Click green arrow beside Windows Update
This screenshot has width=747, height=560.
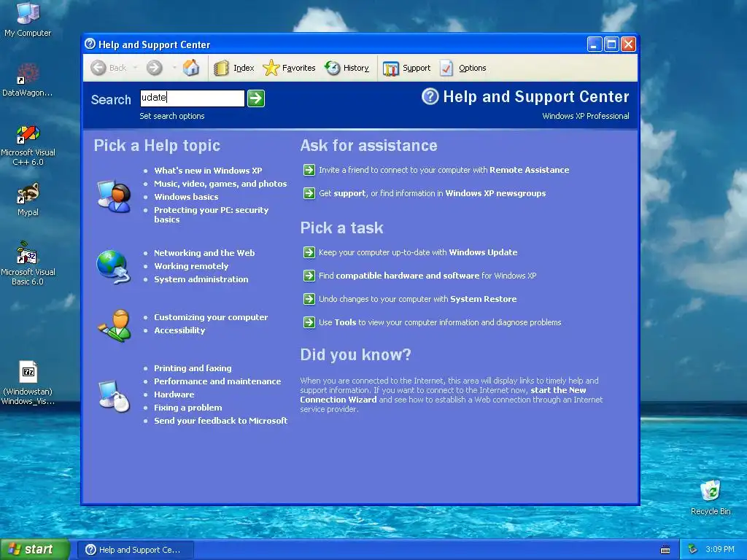tap(309, 252)
